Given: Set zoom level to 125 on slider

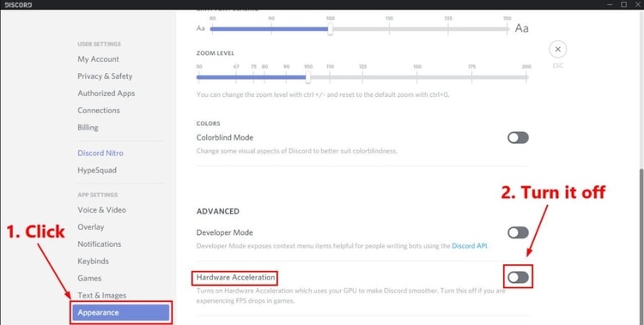Looking at the screenshot, I should click(362, 77).
